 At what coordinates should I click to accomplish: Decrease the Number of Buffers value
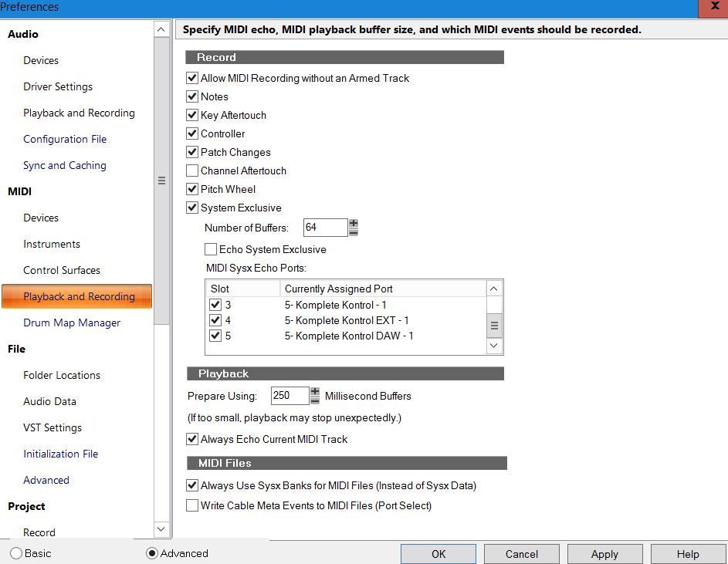pos(354,231)
